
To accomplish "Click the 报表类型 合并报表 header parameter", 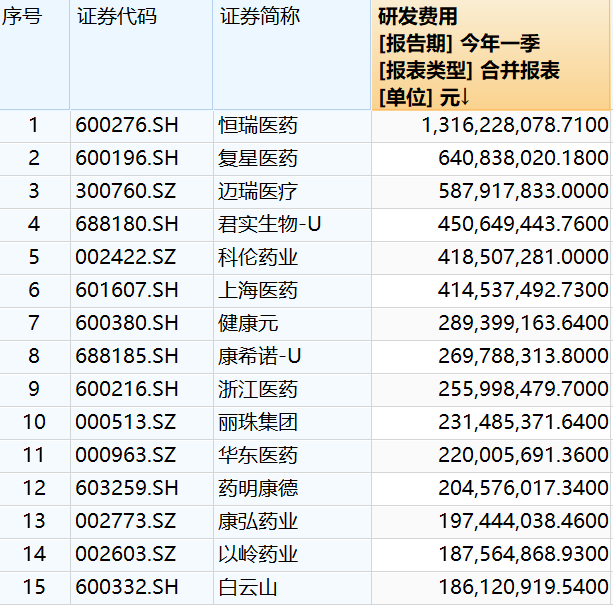I will tap(468, 71).
